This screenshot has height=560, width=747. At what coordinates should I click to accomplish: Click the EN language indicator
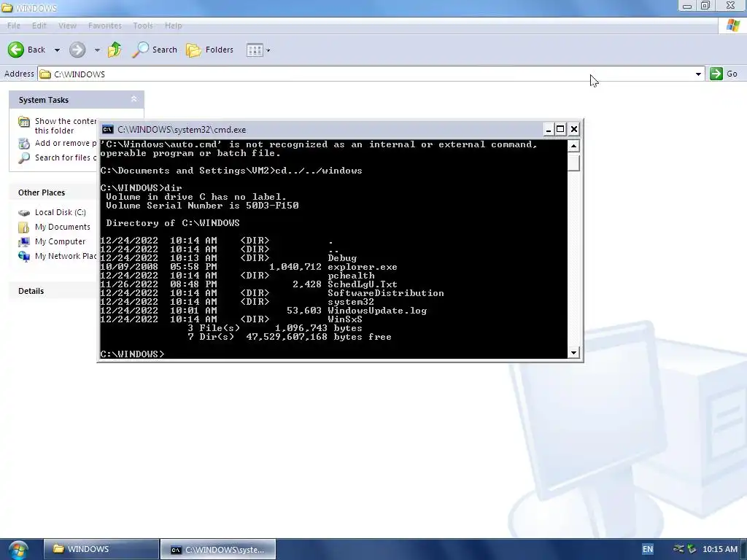tap(648, 549)
